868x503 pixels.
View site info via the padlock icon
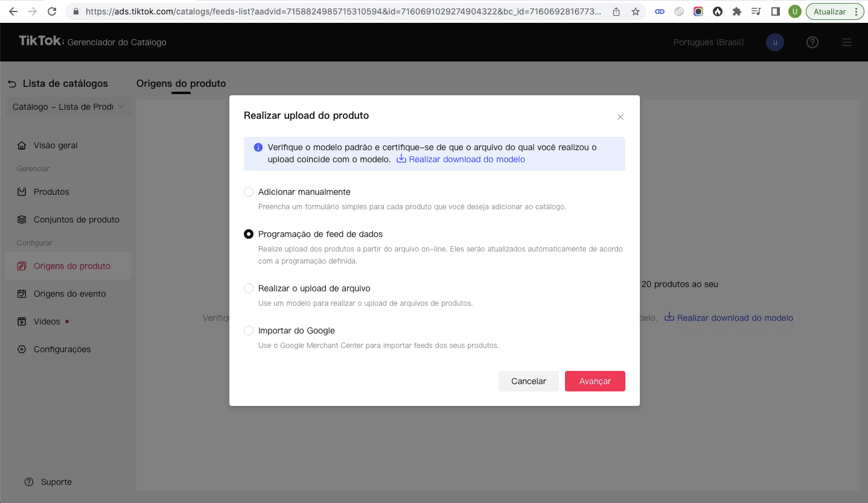click(76, 11)
